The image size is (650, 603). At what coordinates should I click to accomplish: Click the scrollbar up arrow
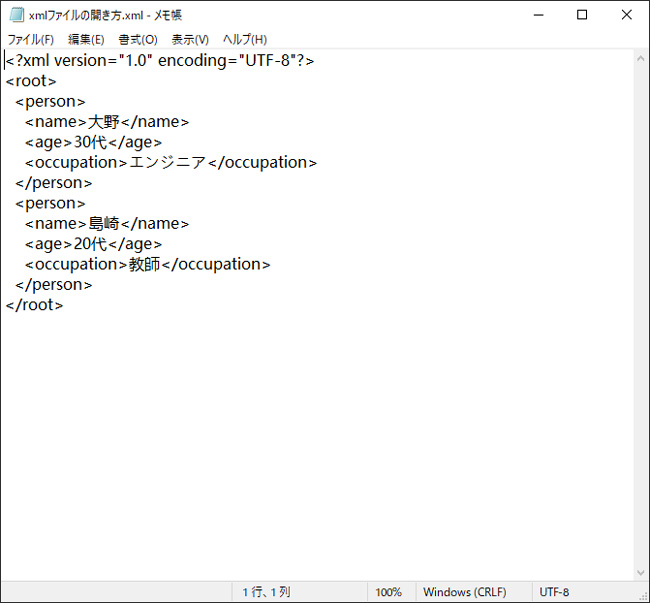[640, 59]
